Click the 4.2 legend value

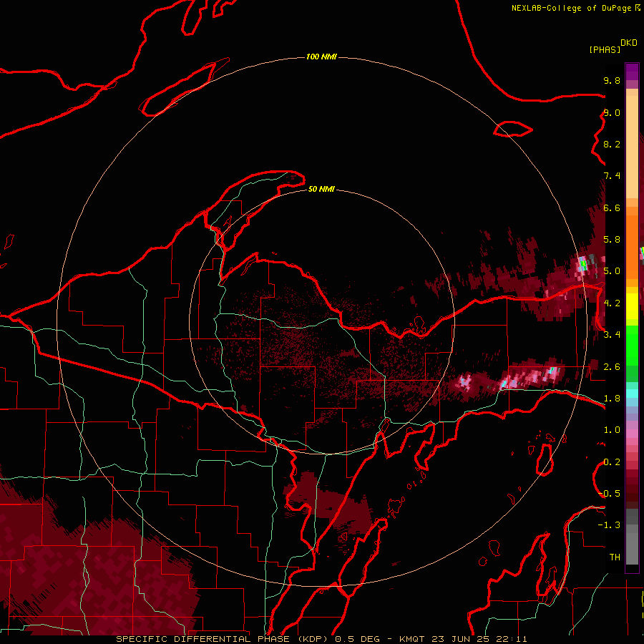612,303
